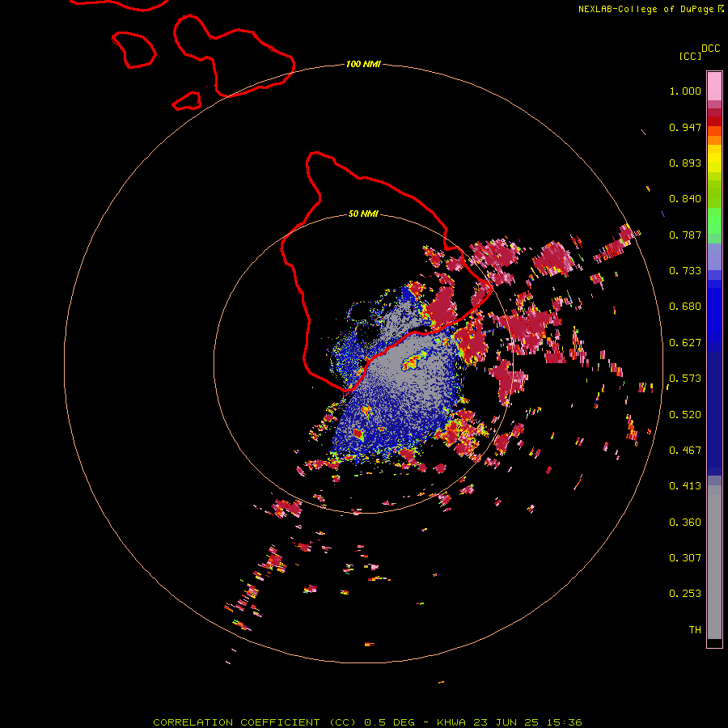
Task: Select the 0.520 legend value
Action: click(685, 415)
